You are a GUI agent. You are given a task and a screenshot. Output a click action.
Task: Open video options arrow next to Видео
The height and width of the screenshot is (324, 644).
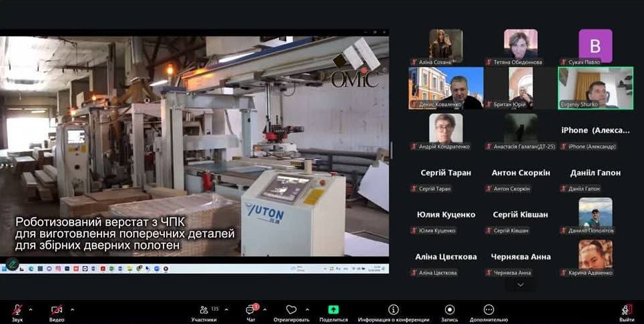click(x=72, y=309)
